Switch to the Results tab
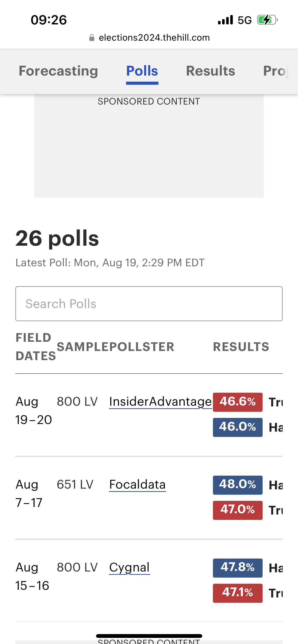Image resolution: width=298 pixels, height=644 pixels. pos(210,71)
